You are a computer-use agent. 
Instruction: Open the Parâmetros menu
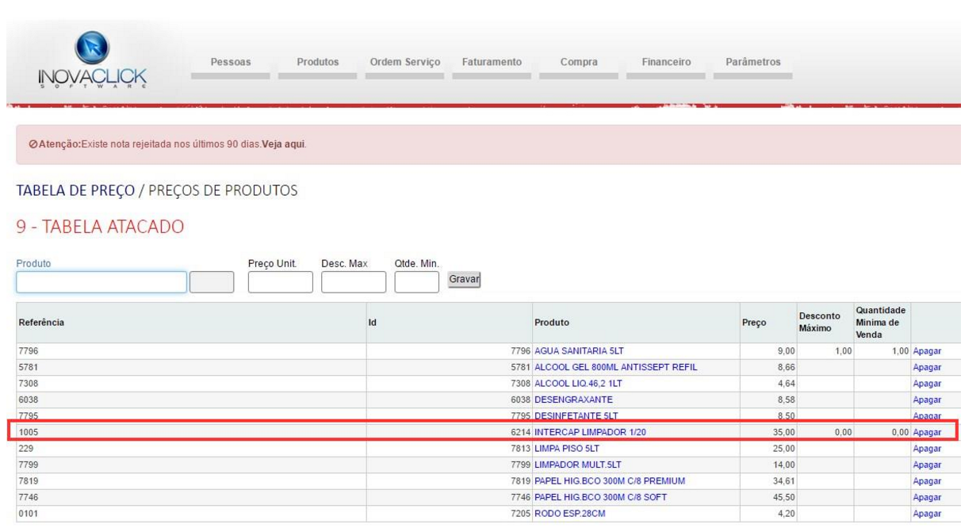pyautogui.click(x=752, y=63)
